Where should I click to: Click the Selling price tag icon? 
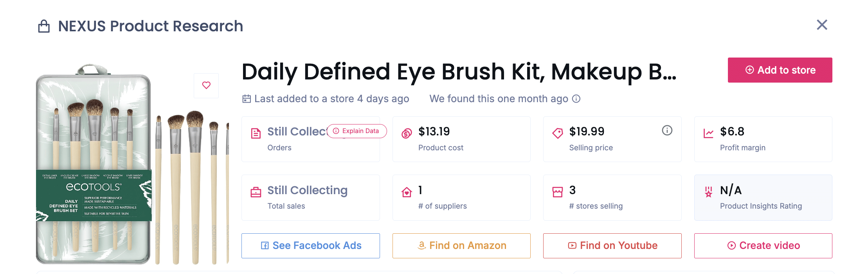(x=558, y=133)
